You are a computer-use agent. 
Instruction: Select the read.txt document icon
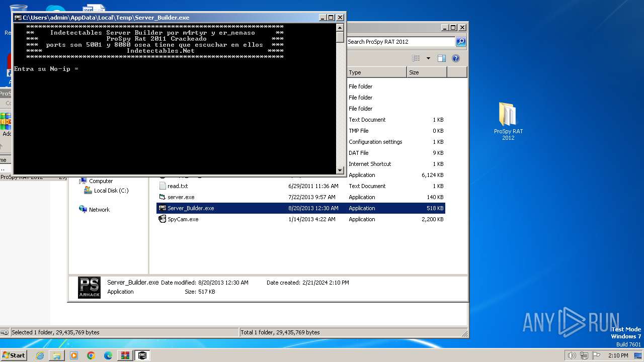pos(162,186)
